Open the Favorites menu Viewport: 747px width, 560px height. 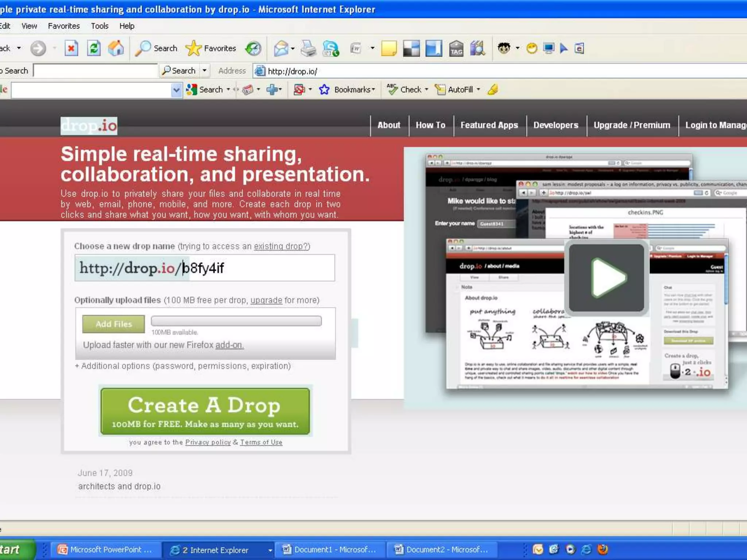(64, 26)
